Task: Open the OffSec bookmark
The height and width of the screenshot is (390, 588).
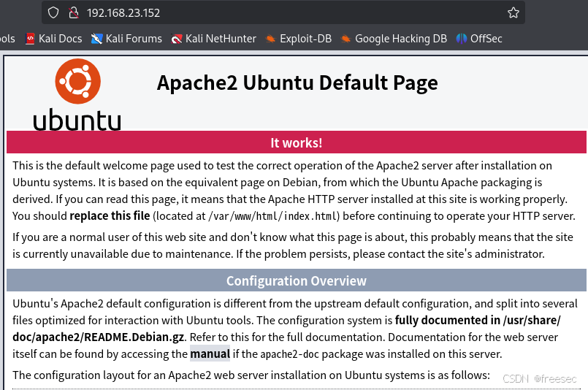Action: click(x=479, y=39)
